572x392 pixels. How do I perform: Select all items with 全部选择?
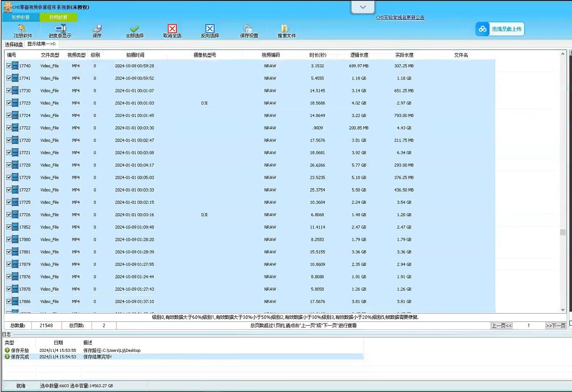pos(135,29)
